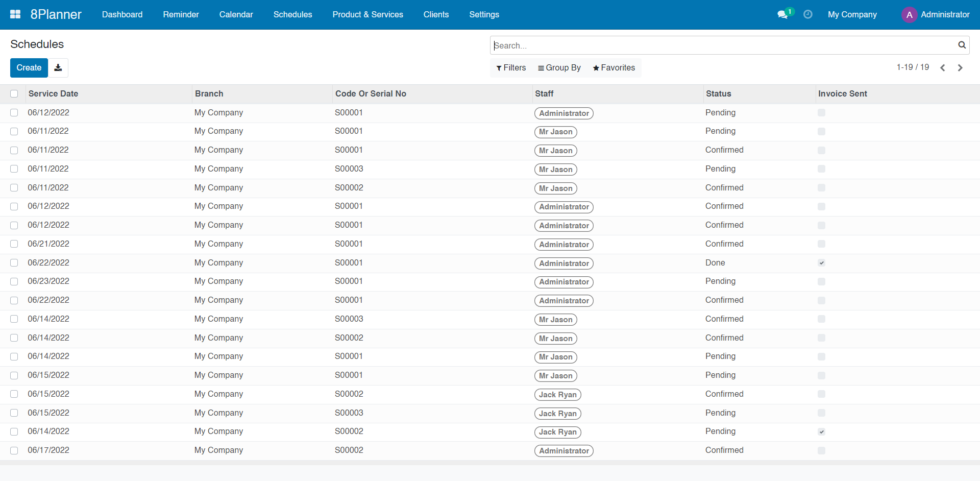980x481 pixels.
Task: Open the Calendar menu
Action: pos(236,14)
